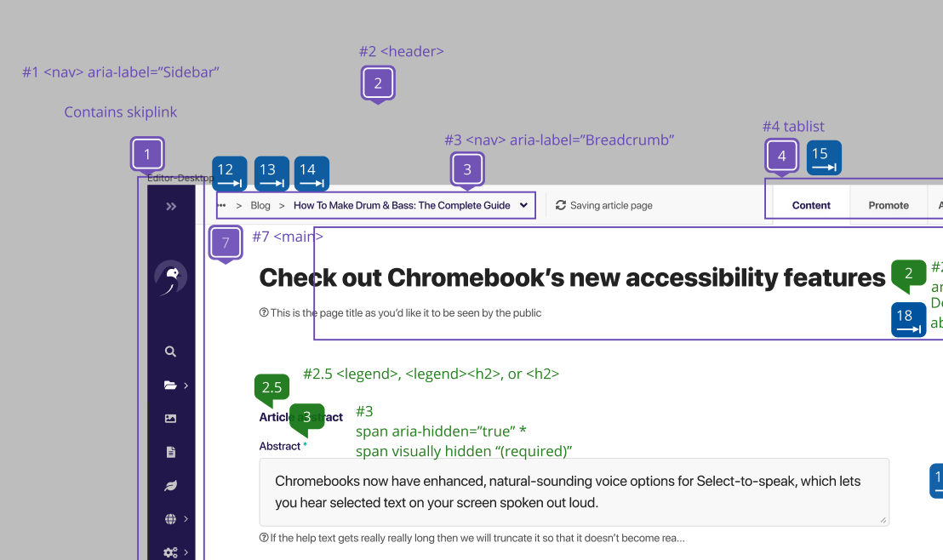943x560 pixels.
Task: Click the globe icon in the sidebar
Action: (x=171, y=519)
